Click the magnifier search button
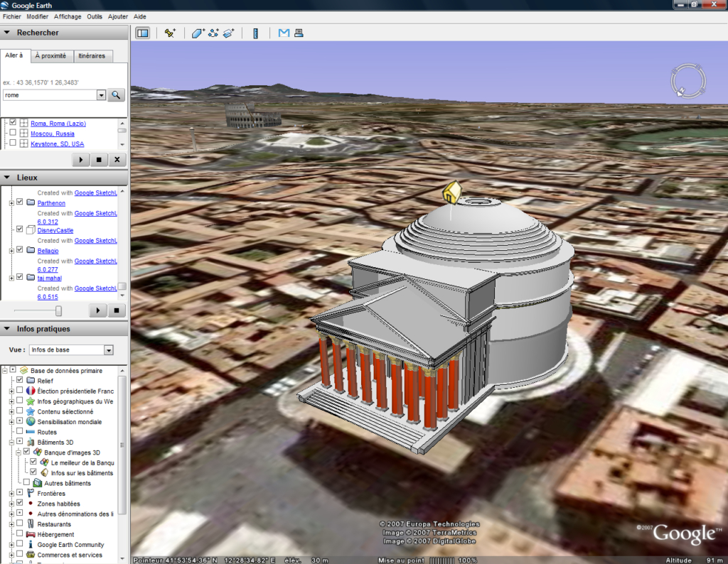Image resolution: width=728 pixels, height=564 pixels. point(116,95)
